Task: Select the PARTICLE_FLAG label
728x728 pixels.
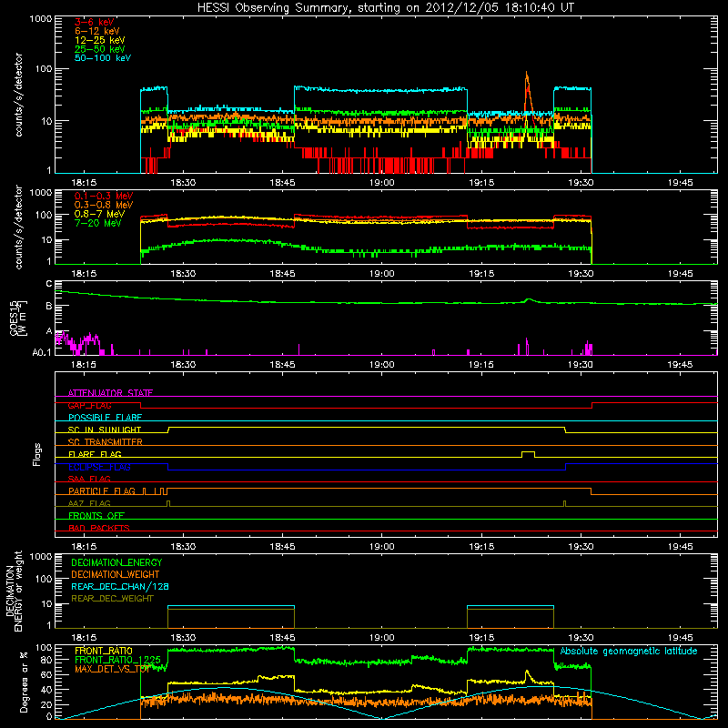Action: [102, 490]
